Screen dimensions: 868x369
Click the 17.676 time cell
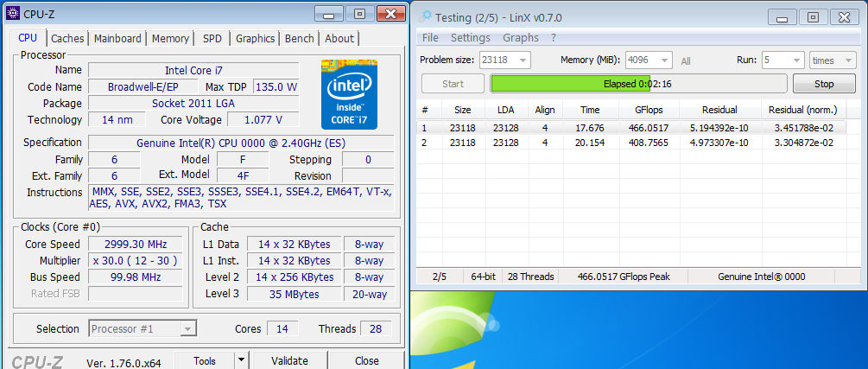(590, 128)
